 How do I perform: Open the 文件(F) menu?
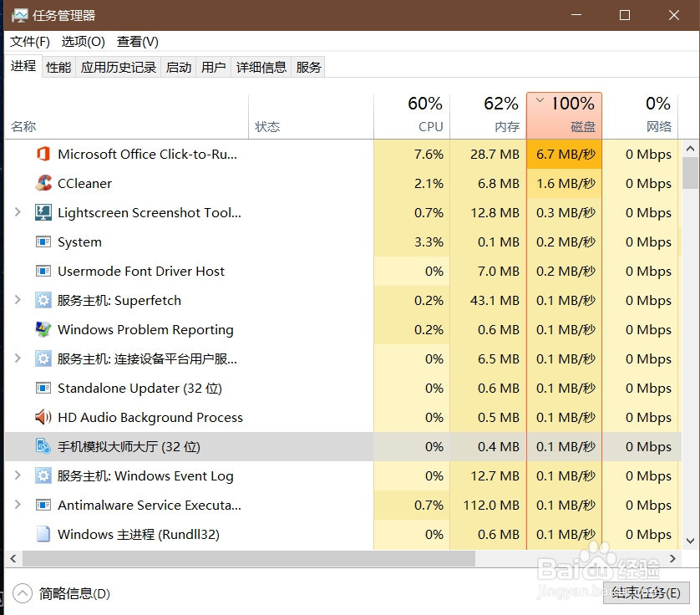coord(30,42)
